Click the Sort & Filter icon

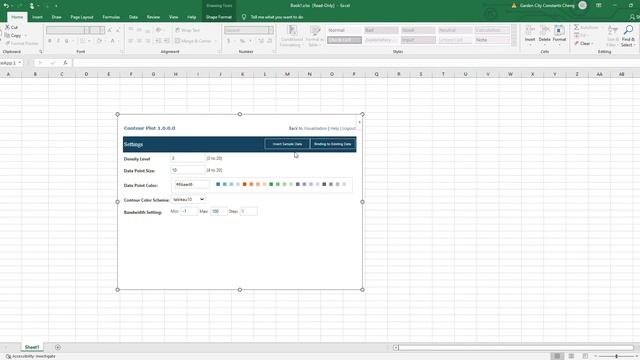point(612,30)
